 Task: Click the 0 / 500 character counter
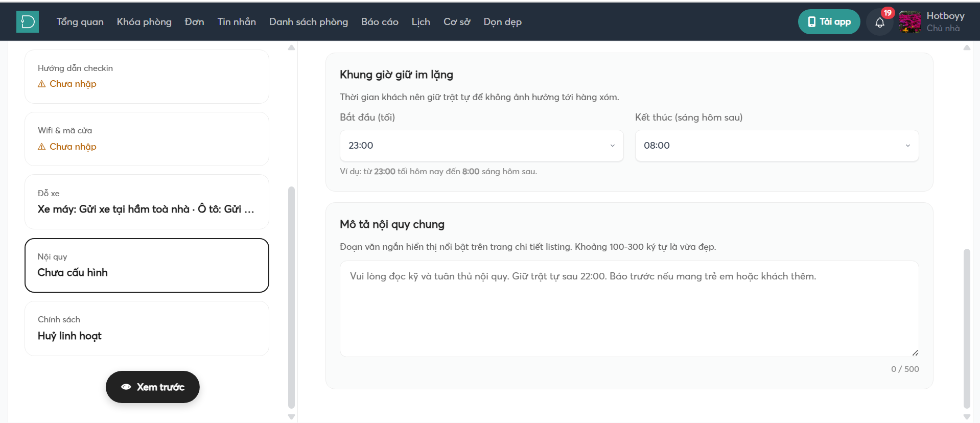tap(905, 369)
